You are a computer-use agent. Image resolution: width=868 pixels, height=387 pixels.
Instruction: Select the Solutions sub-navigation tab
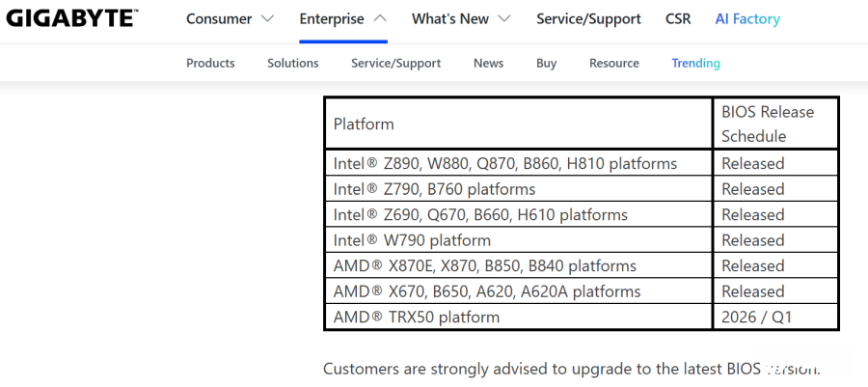click(x=293, y=63)
